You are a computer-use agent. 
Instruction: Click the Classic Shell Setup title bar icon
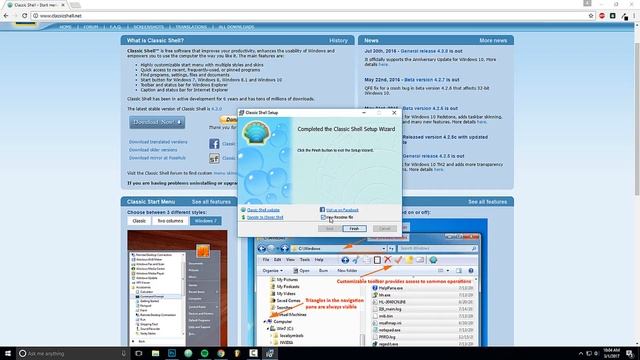[242, 113]
